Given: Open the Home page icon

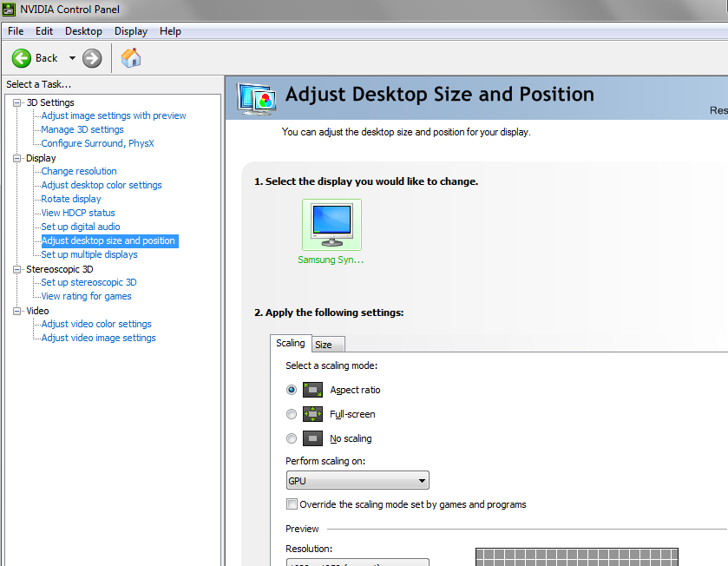Looking at the screenshot, I should click(131, 58).
